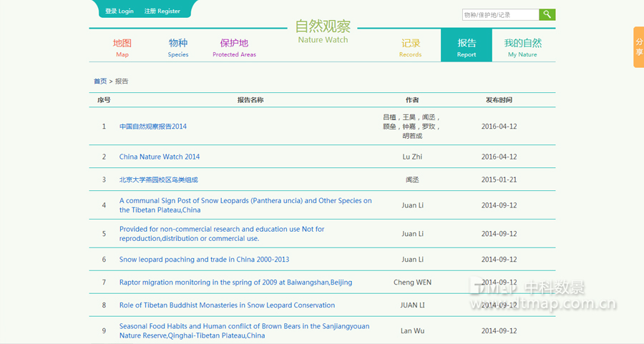Type in the species search field

point(500,14)
